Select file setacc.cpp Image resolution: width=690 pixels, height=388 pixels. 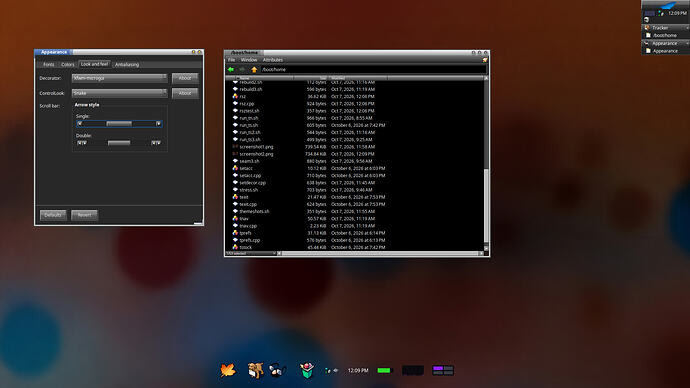250,176
